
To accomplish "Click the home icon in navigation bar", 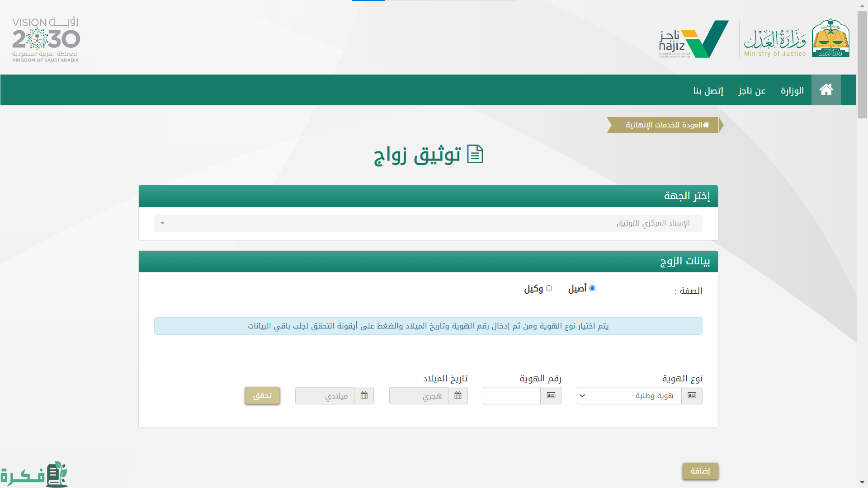I will pyautogui.click(x=826, y=90).
